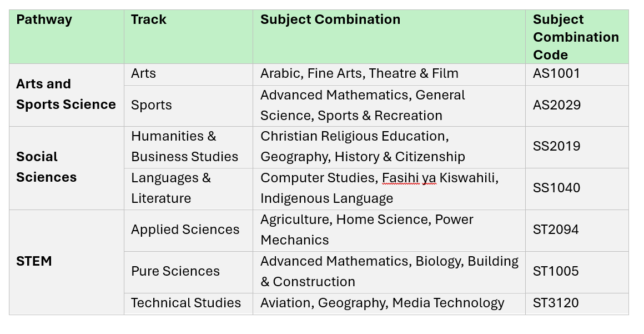Select the Pure Sciences track cell
Viewport: 644px width, 334px height.
189,272
